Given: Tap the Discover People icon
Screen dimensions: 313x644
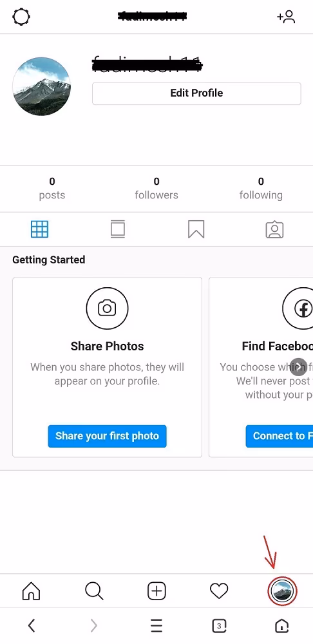Looking at the screenshot, I should click(x=287, y=17).
